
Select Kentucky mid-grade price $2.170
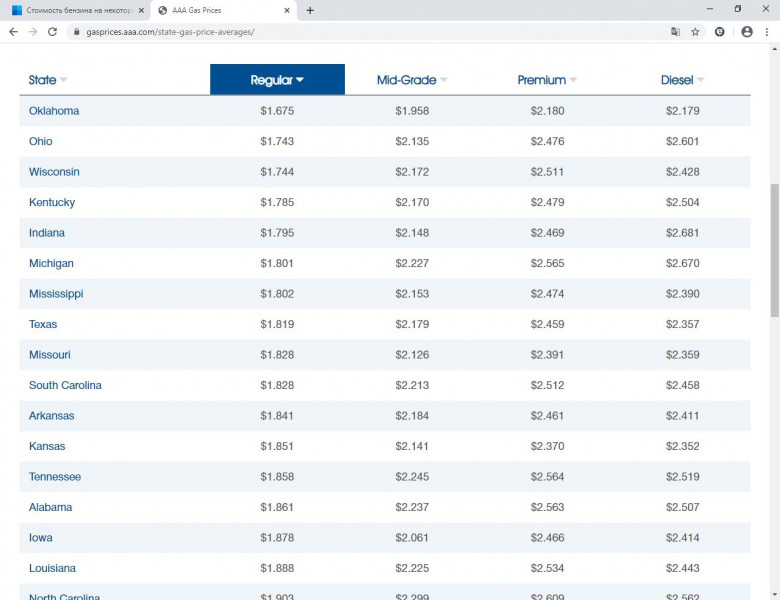coord(412,202)
